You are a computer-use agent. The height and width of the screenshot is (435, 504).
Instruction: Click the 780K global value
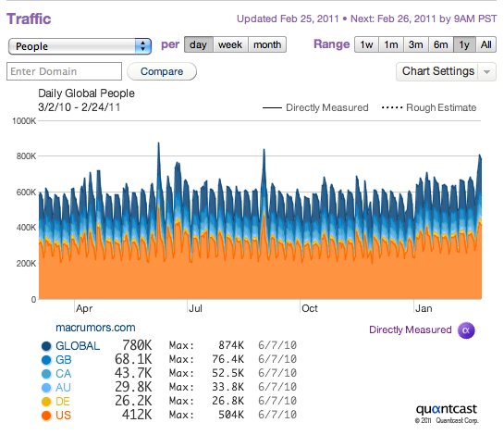point(137,345)
